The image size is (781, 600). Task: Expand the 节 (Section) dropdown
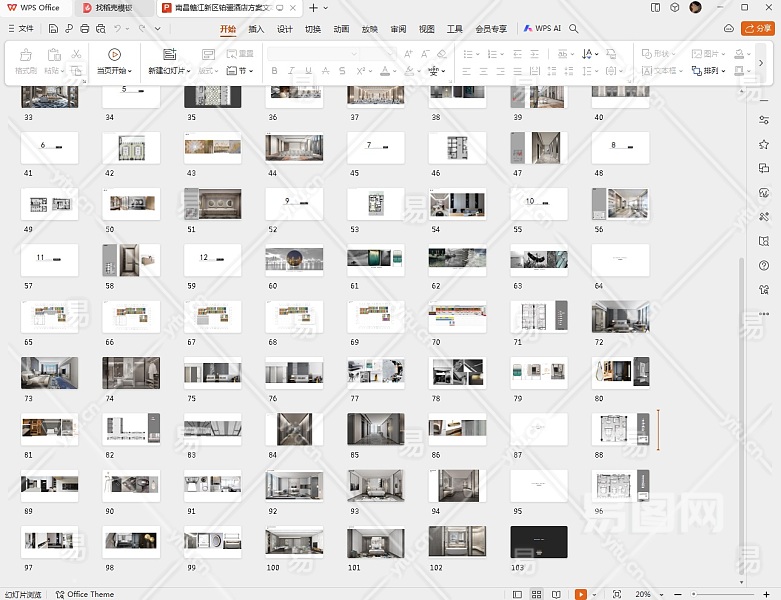pos(240,71)
